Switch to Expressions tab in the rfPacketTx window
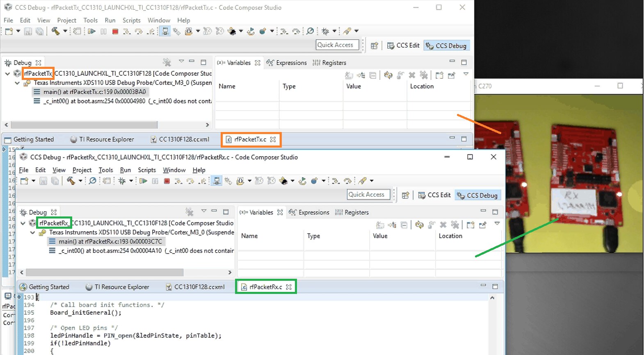The image size is (644, 355). pos(287,63)
